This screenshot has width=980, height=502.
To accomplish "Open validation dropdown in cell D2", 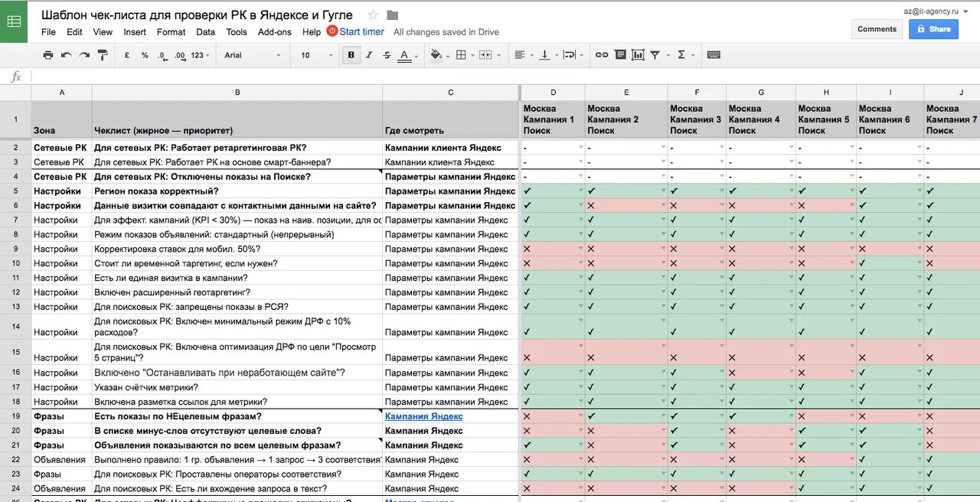I will pyautogui.click(x=580, y=147).
